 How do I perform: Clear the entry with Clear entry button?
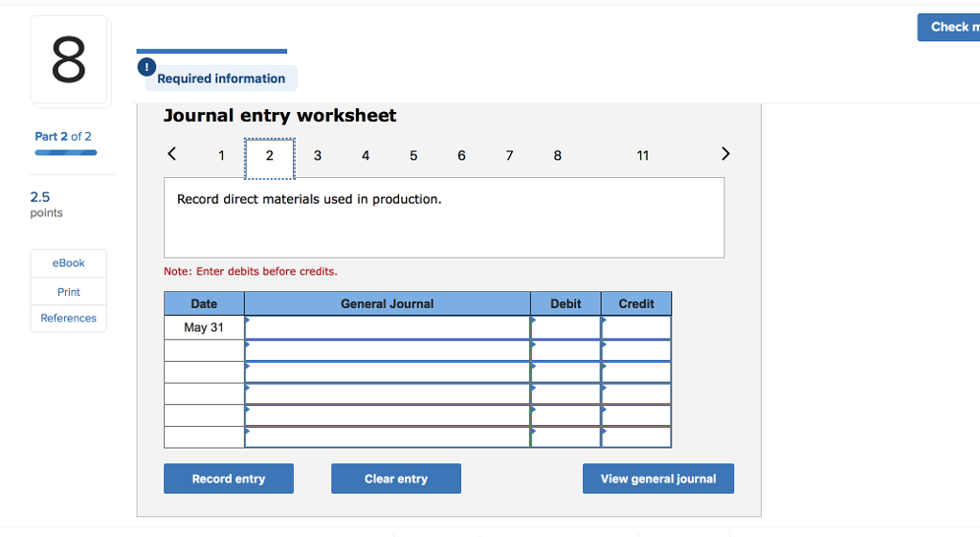coord(396,479)
